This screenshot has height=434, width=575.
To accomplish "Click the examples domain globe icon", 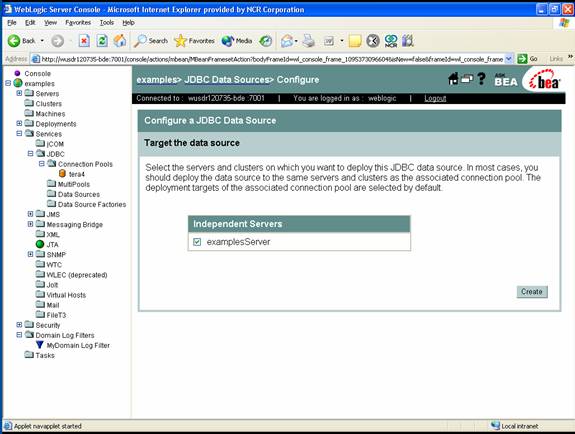I will [x=18, y=83].
